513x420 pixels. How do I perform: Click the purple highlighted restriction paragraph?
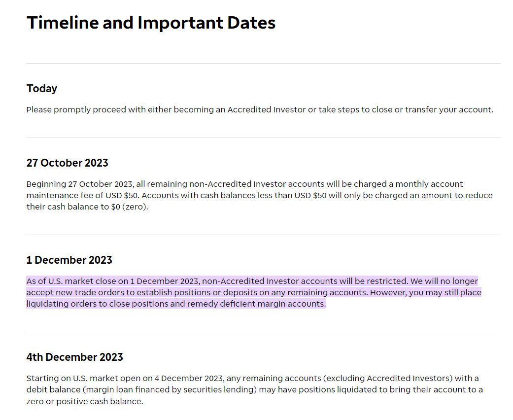(254, 292)
